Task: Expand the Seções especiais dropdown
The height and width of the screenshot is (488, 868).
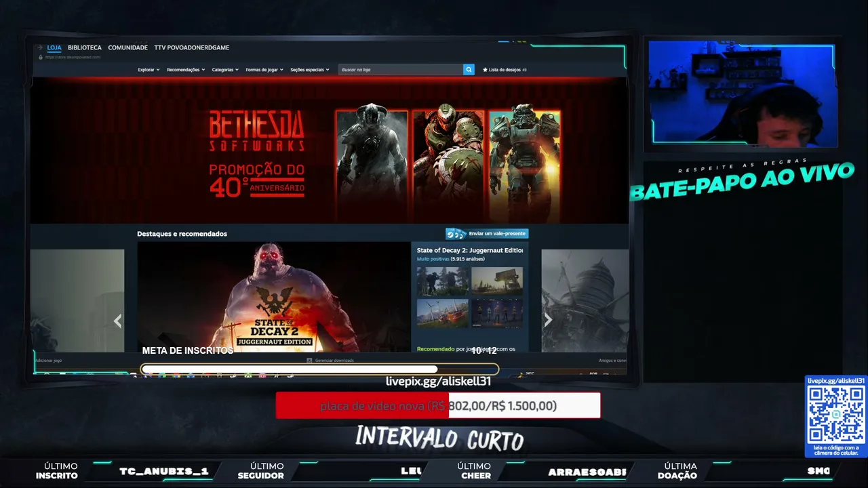Action: 310,70
